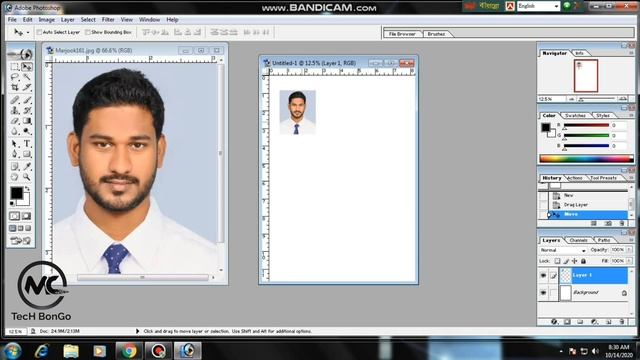Click the color spectrum ramp bar
Screen dimensions: 640x360
click(x=587, y=159)
